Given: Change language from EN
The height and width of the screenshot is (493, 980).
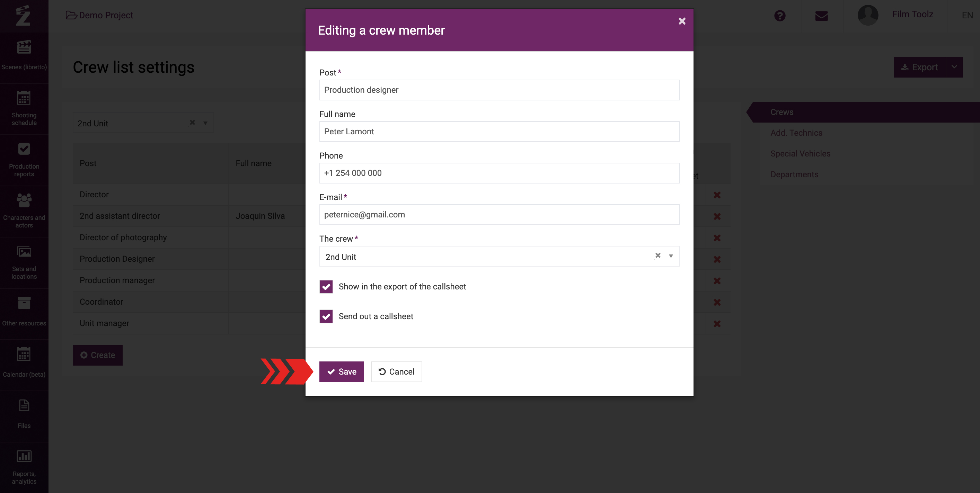Looking at the screenshot, I should pos(967,15).
